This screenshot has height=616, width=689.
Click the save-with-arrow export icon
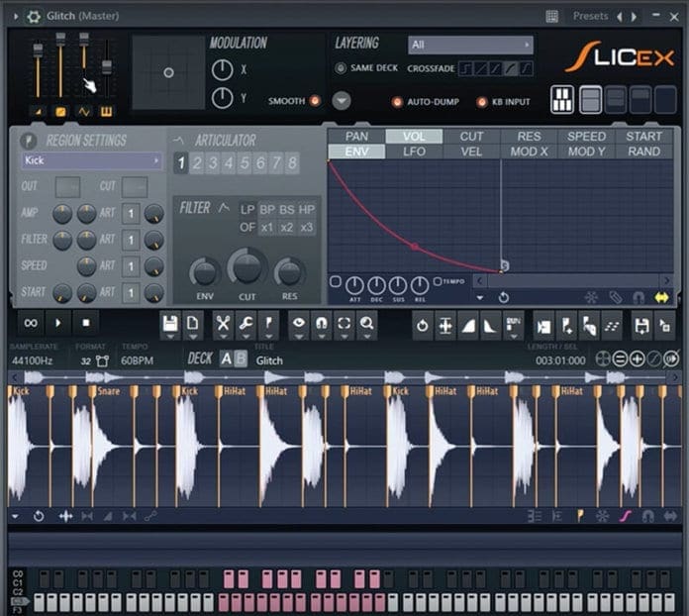642,326
